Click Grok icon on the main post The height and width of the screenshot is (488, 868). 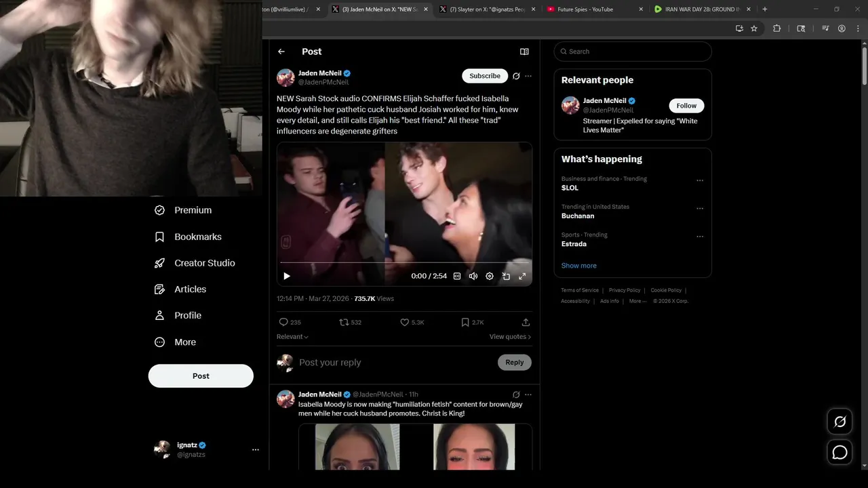[516, 76]
